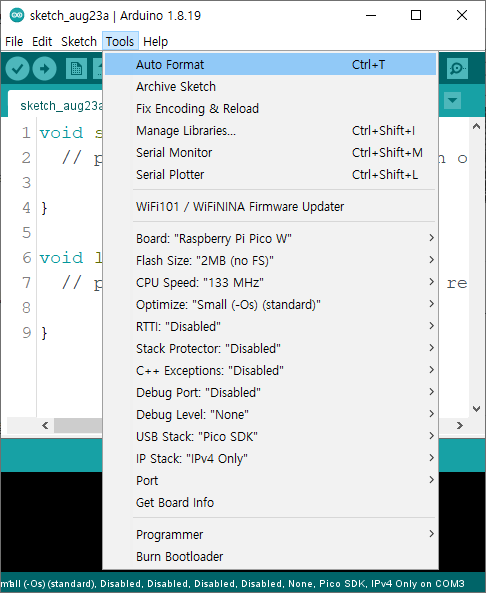Expand Board "Raspberry Pi Pico W" submenu
The width and height of the screenshot is (486, 593).
click(x=270, y=239)
